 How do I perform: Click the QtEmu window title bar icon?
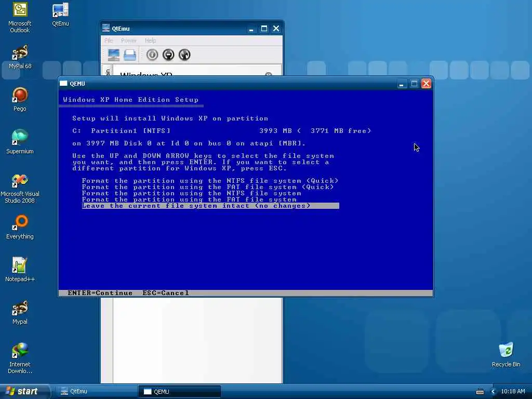(x=106, y=28)
